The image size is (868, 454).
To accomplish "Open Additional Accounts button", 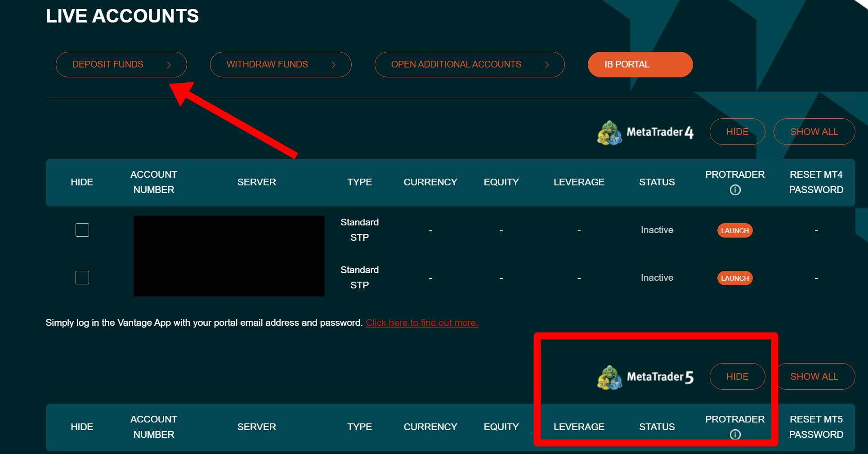I will 470,64.
